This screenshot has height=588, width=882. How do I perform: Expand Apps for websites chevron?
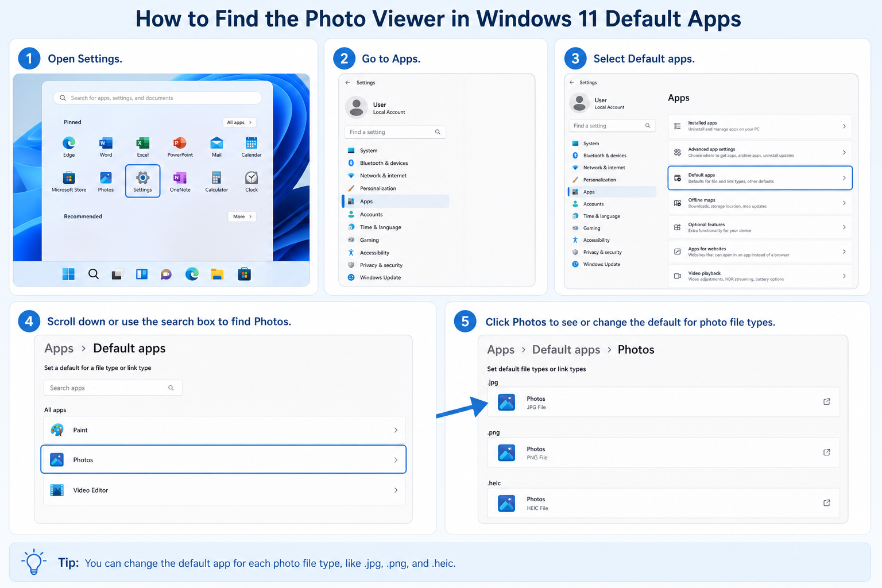pos(844,252)
